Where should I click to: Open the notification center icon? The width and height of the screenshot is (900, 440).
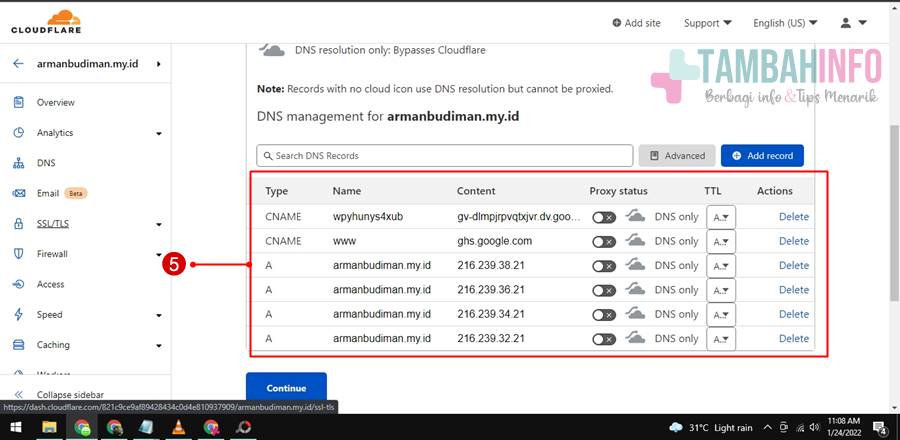879,427
